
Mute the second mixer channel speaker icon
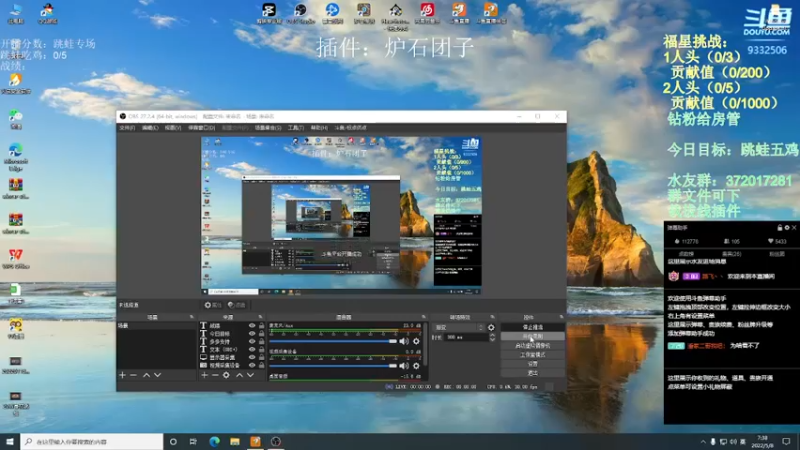point(404,366)
